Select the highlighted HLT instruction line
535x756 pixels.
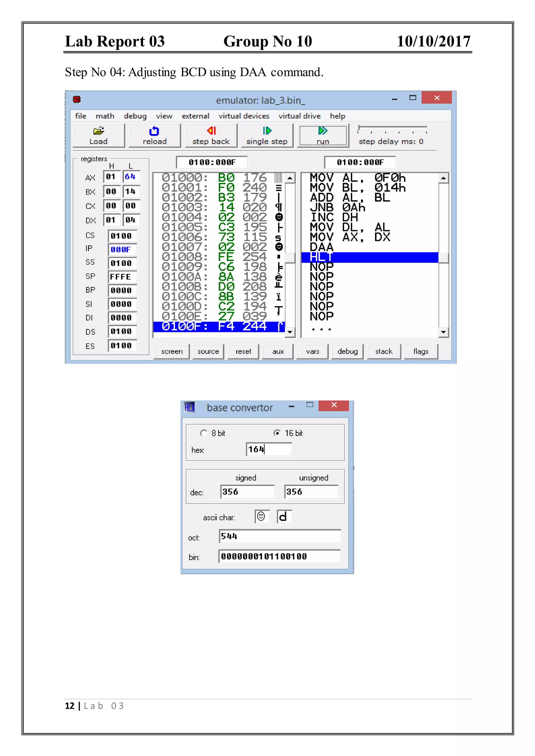tap(370, 257)
